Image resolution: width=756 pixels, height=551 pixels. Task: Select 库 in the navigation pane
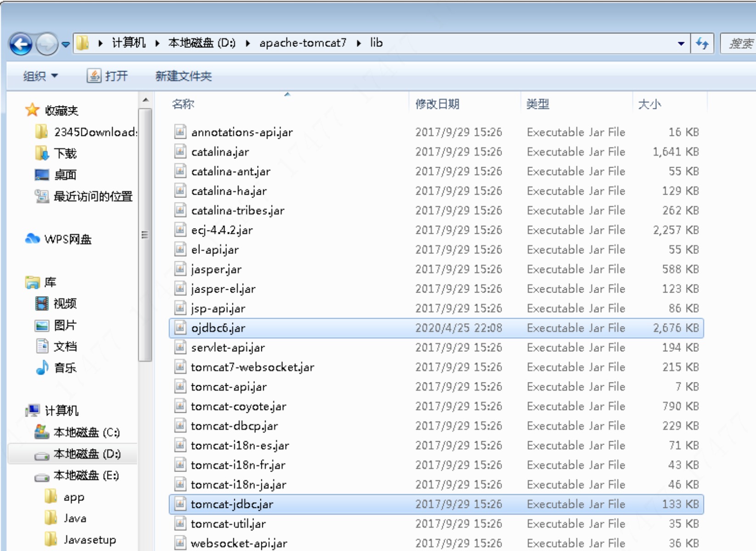[41, 282]
